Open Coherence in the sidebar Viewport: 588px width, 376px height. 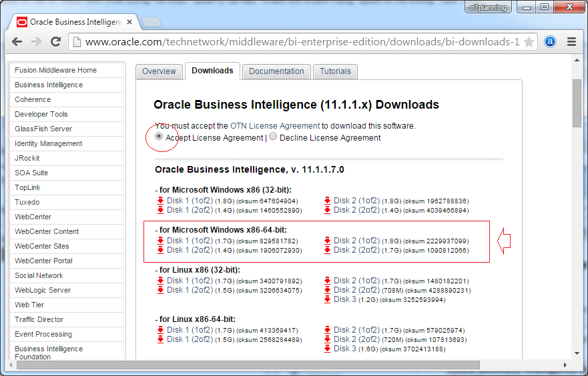click(67, 99)
